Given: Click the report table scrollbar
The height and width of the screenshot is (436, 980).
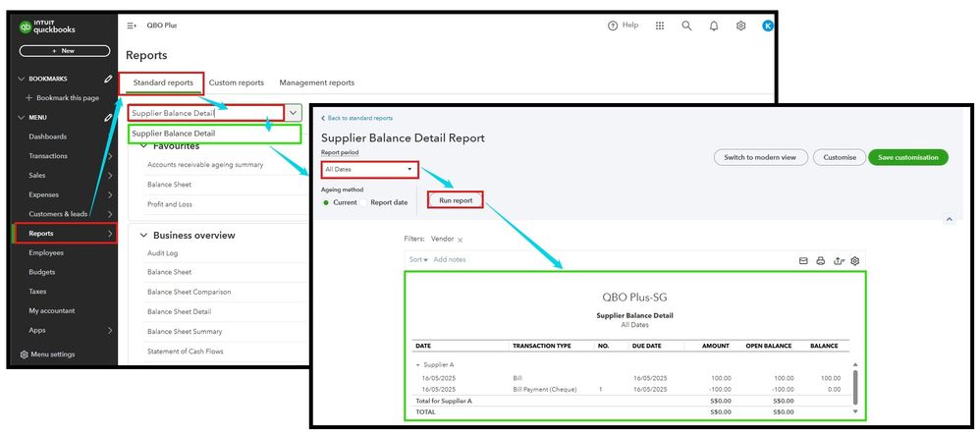Looking at the screenshot, I should (x=855, y=386).
